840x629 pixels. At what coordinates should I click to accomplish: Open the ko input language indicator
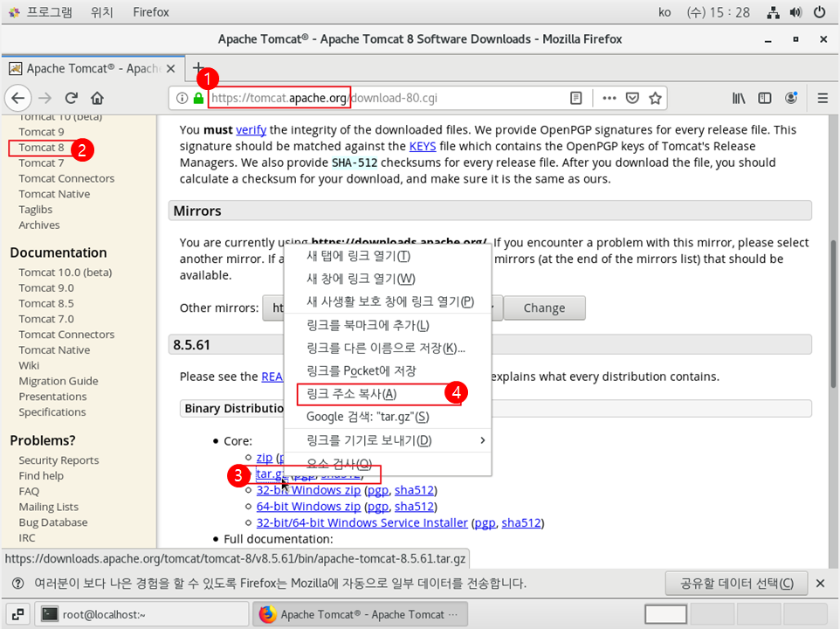[664, 12]
